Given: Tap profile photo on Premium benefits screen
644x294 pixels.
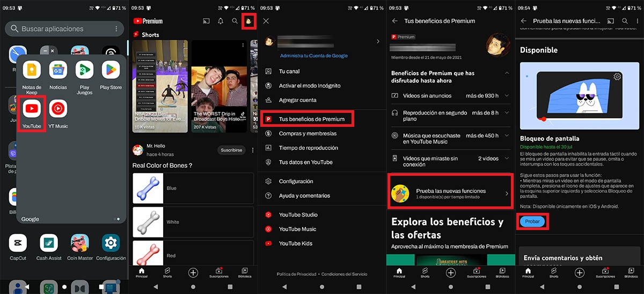Looking at the screenshot, I should [x=497, y=46].
